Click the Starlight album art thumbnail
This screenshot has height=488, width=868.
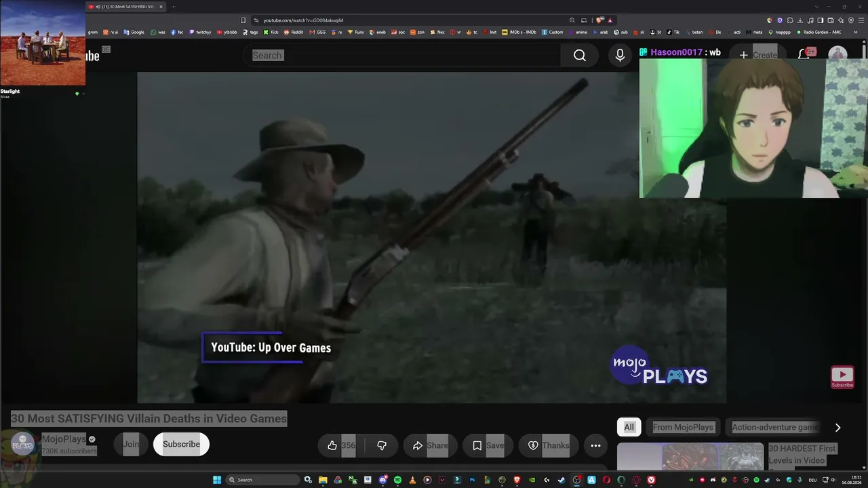43,43
